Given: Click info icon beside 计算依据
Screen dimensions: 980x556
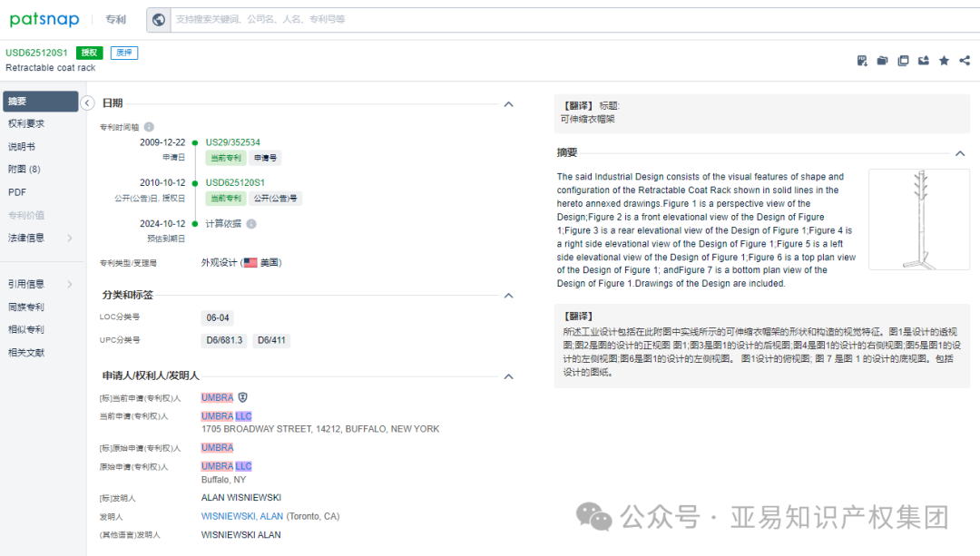Looking at the screenshot, I should [x=251, y=224].
